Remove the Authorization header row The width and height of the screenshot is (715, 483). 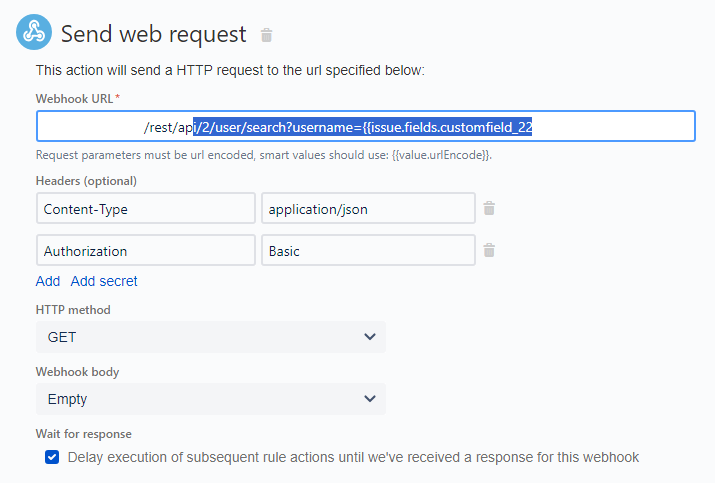(x=489, y=251)
